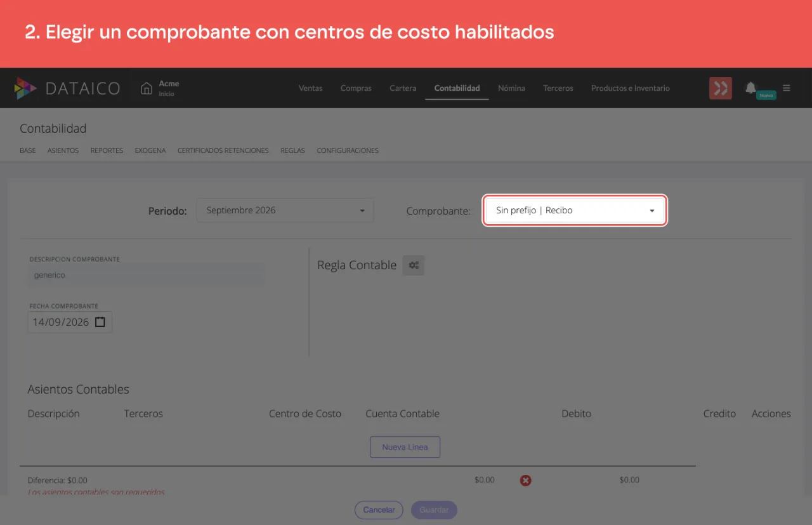The width and height of the screenshot is (812, 525).
Task: Go to Ventas menu
Action: [311, 88]
